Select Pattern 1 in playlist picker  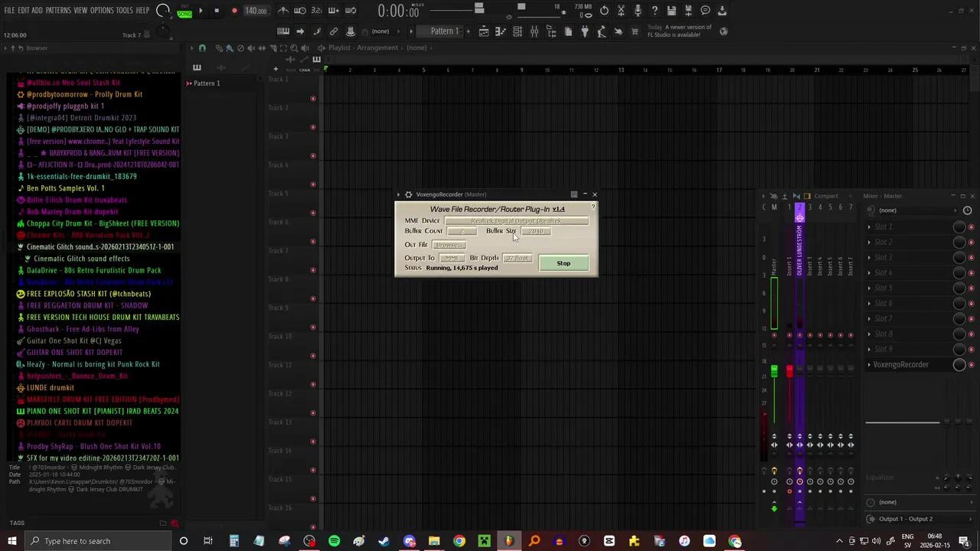tap(205, 83)
